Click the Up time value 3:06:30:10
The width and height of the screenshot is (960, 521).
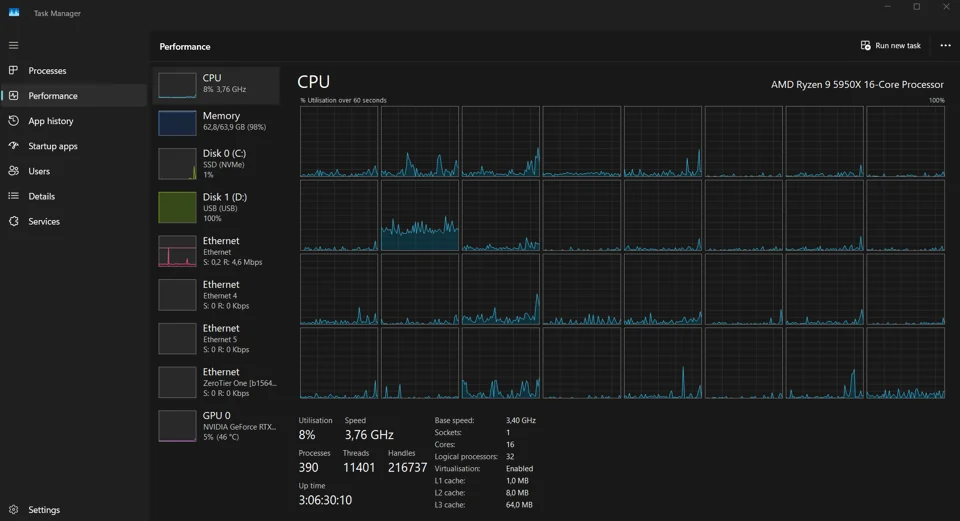click(x=325, y=500)
